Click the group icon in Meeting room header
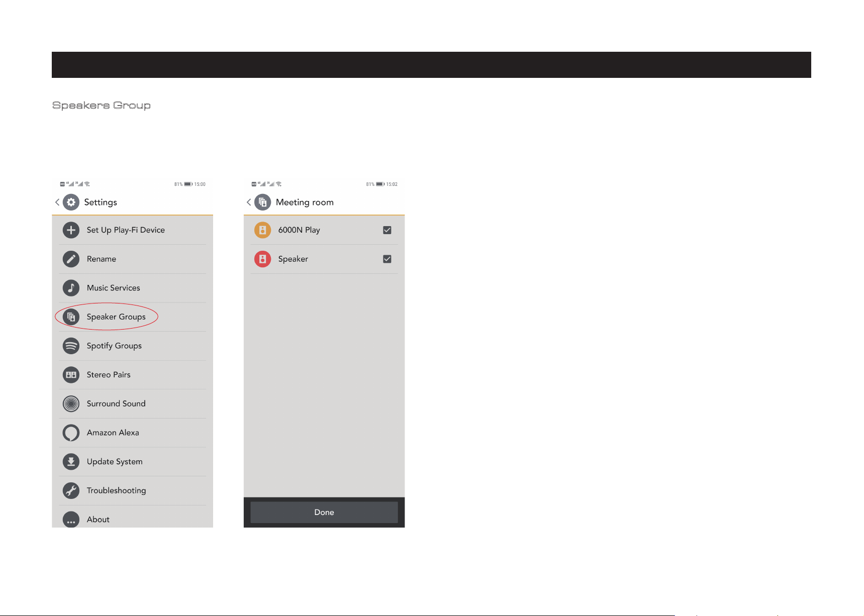The width and height of the screenshot is (864, 616). point(263,202)
